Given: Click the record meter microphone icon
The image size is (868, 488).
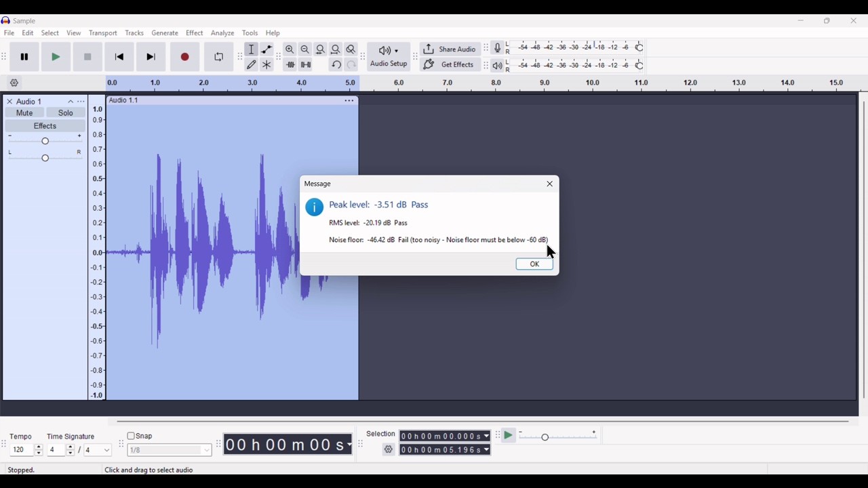Looking at the screenshot, I should [498, 48].
